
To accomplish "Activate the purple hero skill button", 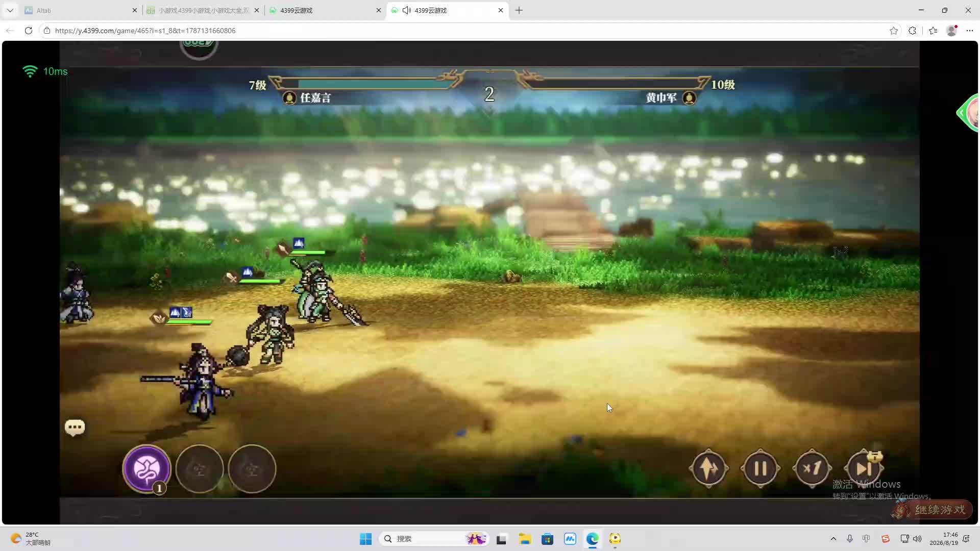I will pos(147,469).
